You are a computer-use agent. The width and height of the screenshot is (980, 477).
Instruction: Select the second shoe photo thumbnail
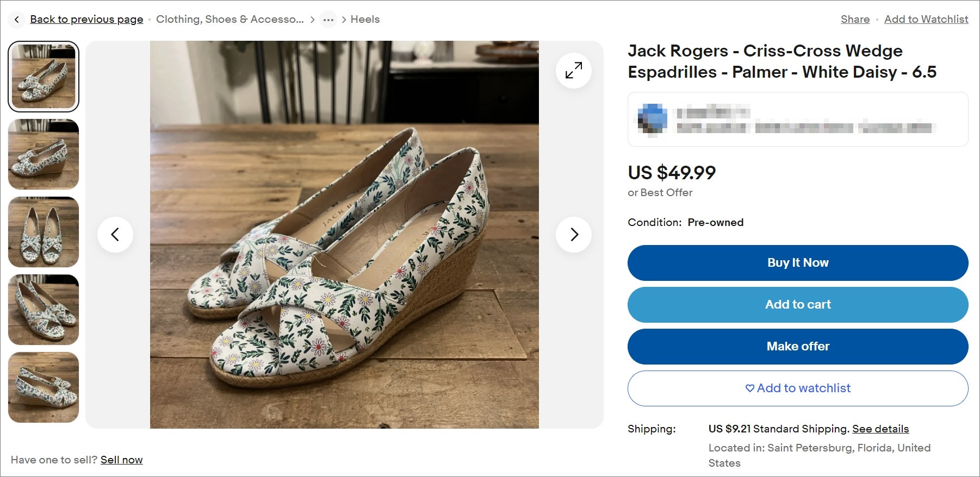(x=43, y=154)
